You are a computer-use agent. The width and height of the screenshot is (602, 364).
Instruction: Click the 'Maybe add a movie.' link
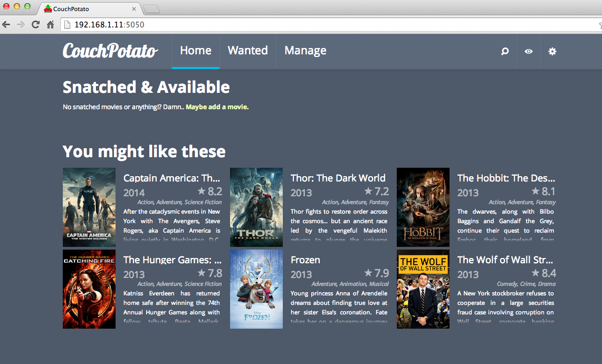click(x=217, y=107)
